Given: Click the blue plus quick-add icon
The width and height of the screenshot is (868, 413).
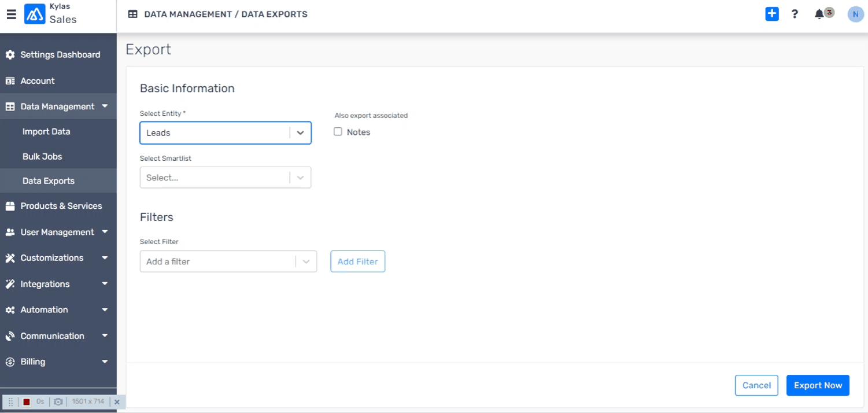Looking at the screenshot, I should (x=771, y=14).
